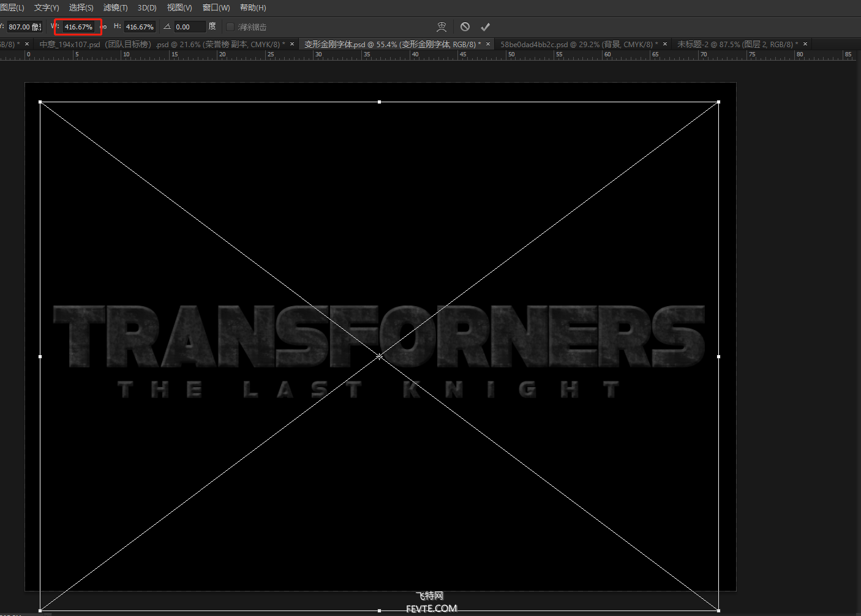The image size is (861, 616).
Task: Click the rotation angle value field
Action: (x=189, y=27)
